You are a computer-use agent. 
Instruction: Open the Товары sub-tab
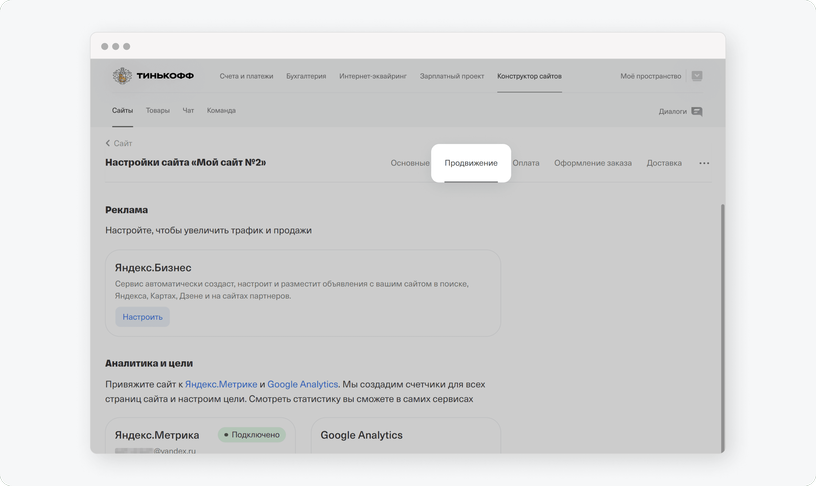coord(158,110)
